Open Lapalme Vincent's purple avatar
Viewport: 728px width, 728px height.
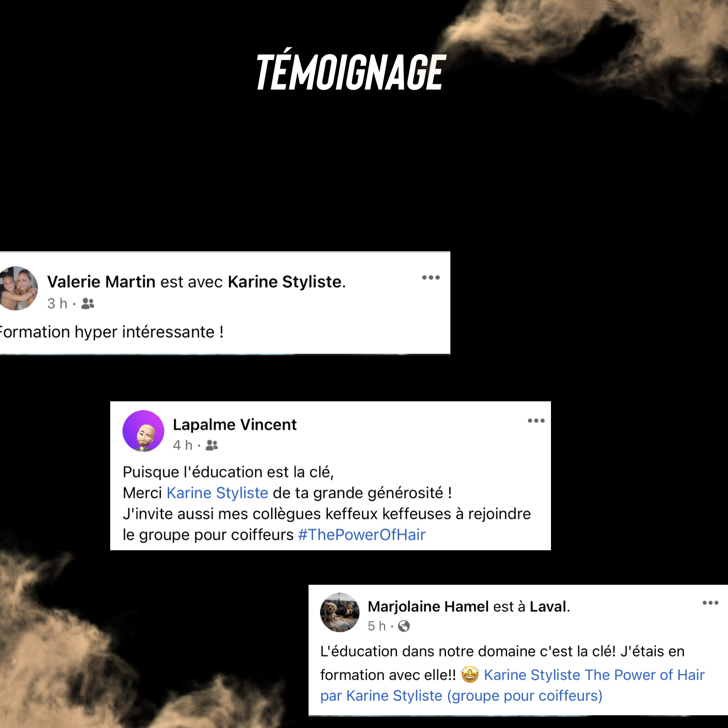[143, 431]
